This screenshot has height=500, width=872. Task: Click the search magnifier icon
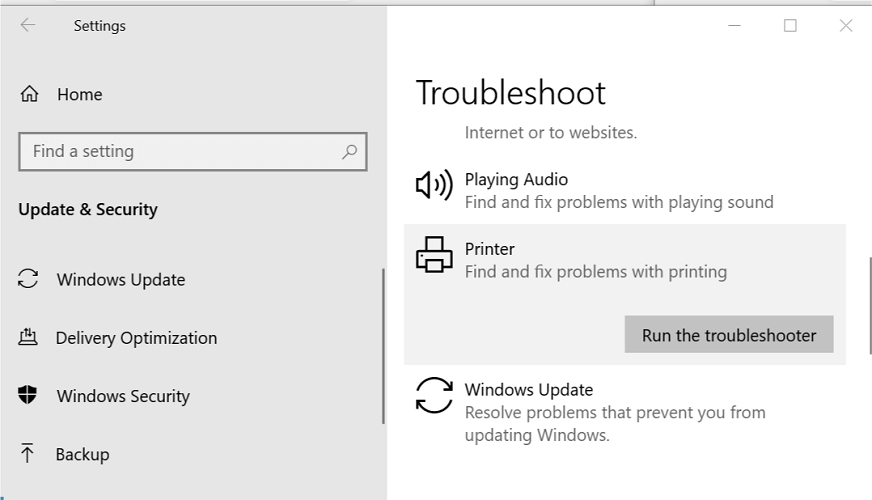coord(349,151)
